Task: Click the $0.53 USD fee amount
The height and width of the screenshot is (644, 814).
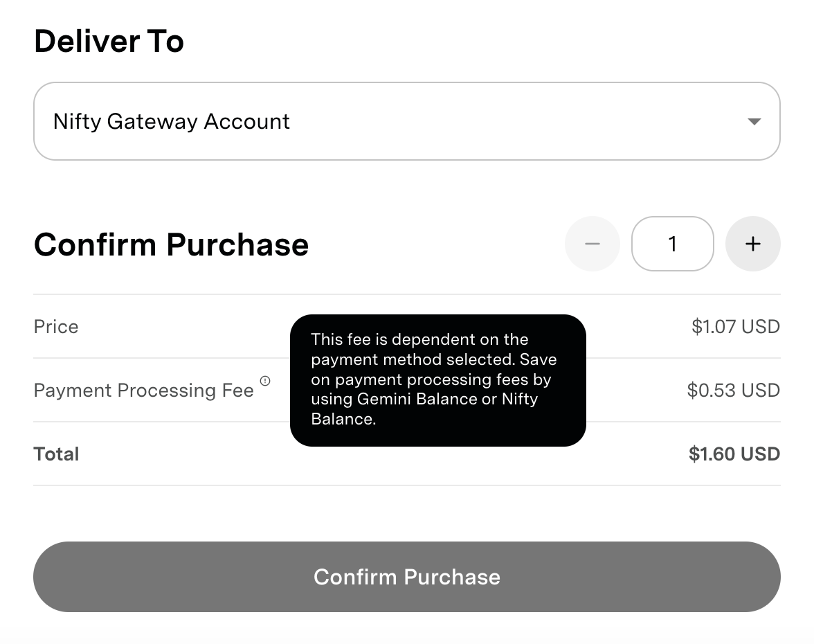Action: (x=733, y=391)
